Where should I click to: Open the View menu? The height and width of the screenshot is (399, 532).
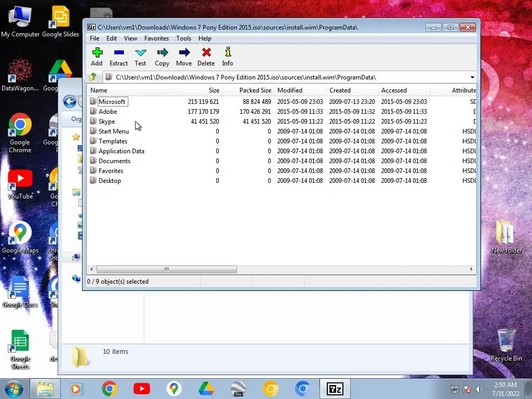click(x=130, y=38)
